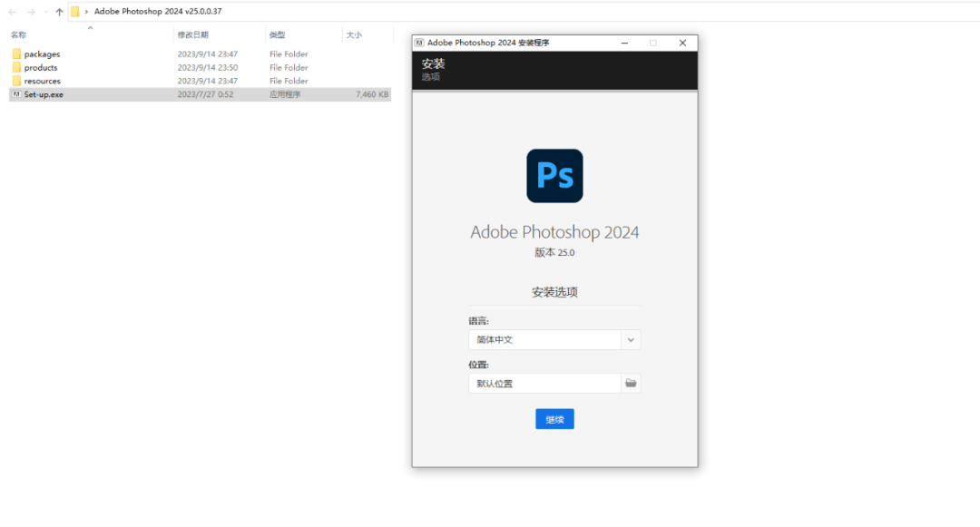Select the Set-up.exe file name
The height and width of the screenshot is (527, 980).
(x=44, y=94)
